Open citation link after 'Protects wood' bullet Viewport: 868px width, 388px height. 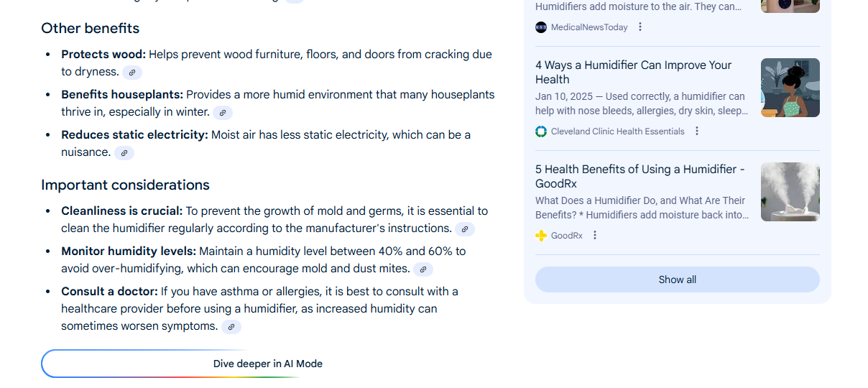(x=132, y=73)
